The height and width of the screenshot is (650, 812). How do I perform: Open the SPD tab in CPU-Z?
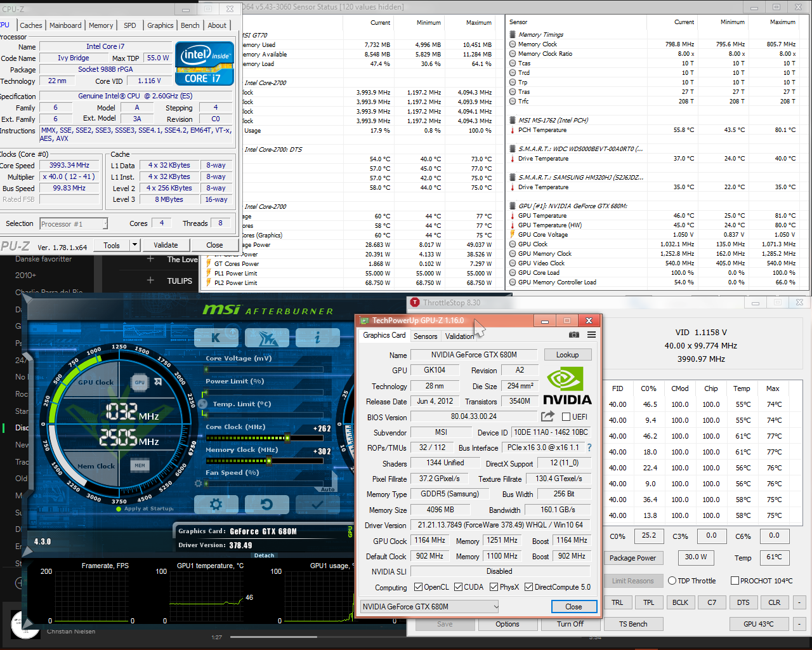pyautogui.click(x=130, y=25)
